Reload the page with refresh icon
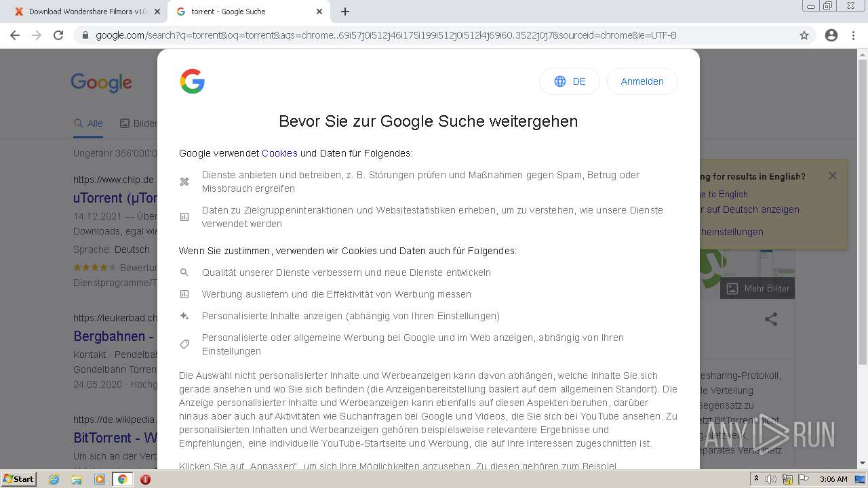This screenshot has width=868, height=488. [58, 35]
